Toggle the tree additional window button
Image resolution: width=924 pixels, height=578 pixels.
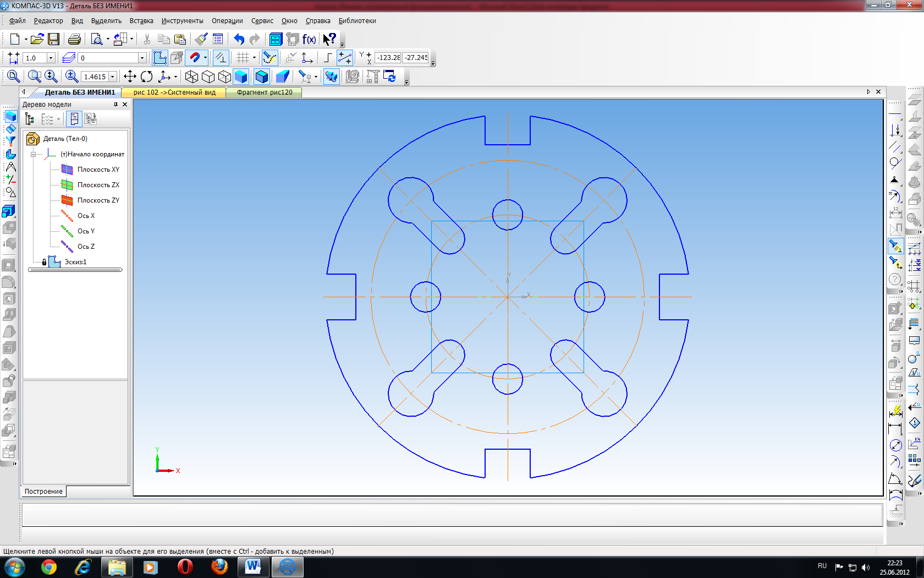pyautogui.click(x=74, y=119)
